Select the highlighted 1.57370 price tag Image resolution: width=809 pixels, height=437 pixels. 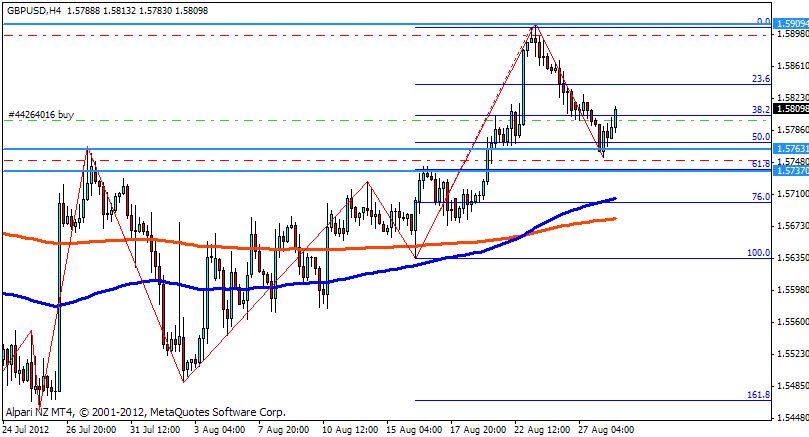pos(792,171)
